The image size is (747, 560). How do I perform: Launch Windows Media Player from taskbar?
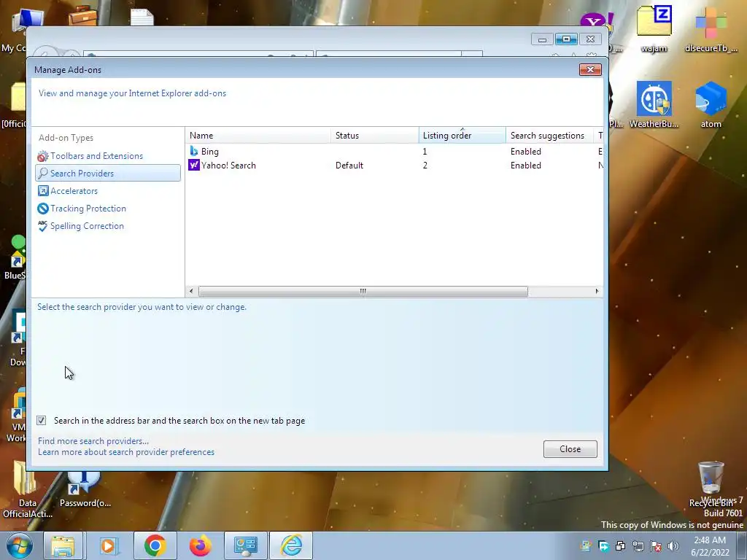click(x=109, y=545)
